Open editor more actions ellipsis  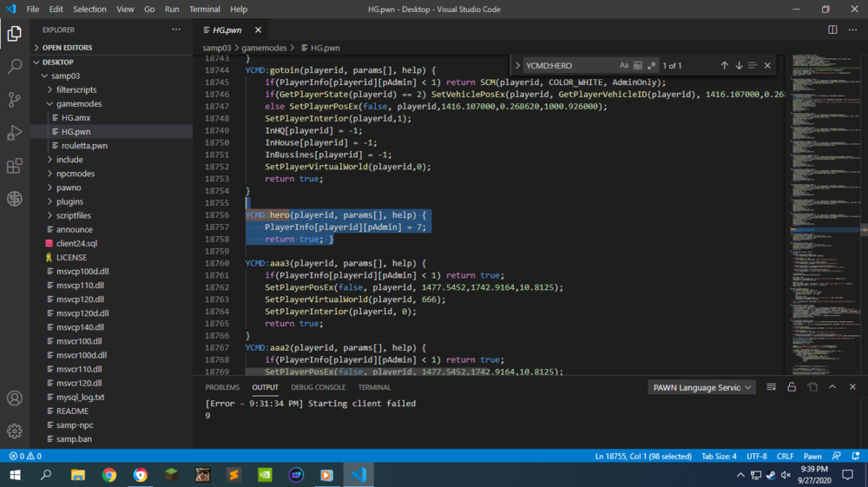852,30
